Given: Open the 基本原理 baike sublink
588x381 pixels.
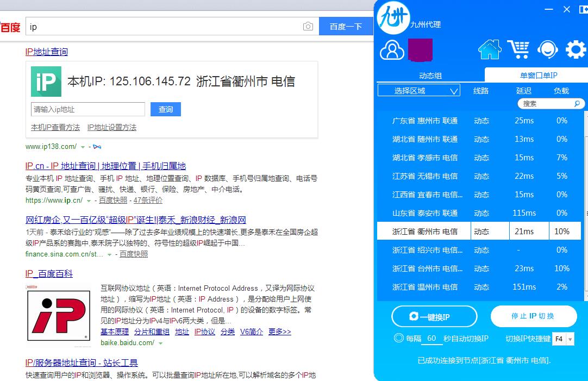Looking at the screenshot, I should [114, 332].
